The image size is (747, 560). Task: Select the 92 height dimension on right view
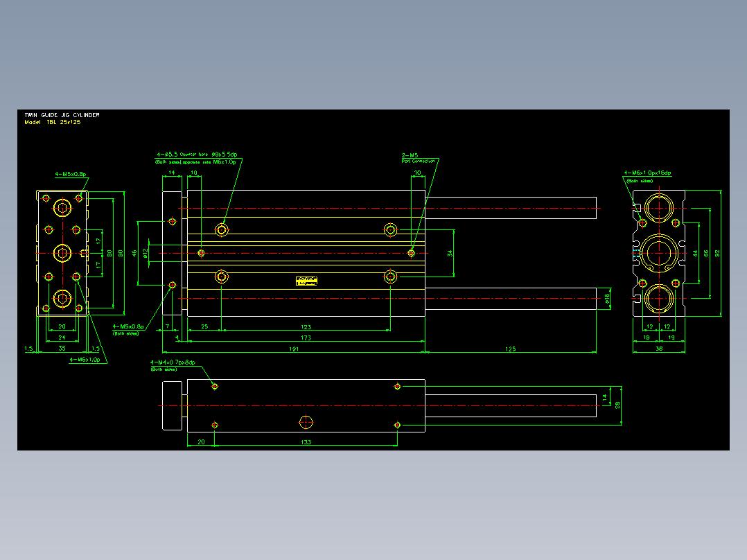pos(717,253)
